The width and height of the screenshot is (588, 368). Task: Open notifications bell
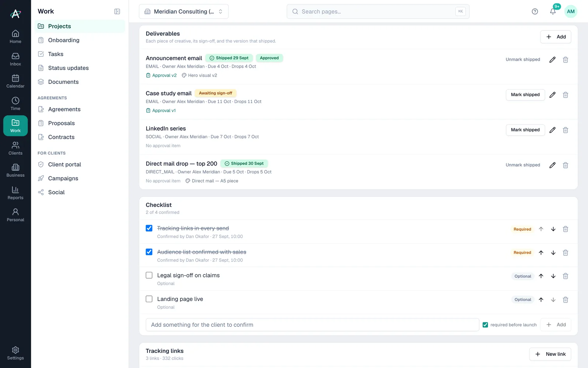(553, 11)
